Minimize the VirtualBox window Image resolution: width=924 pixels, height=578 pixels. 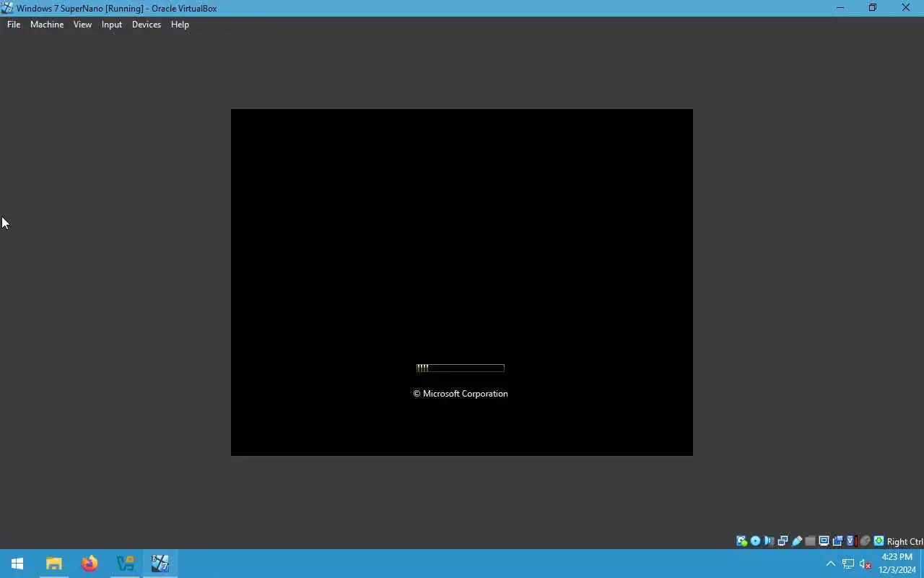840,8
